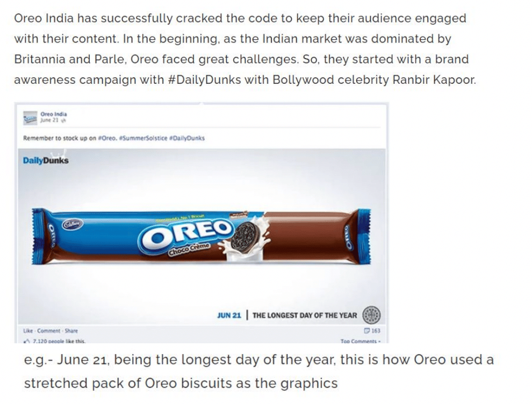Click the DailyDunks campaign logo
The width and height of the screenshot is (532, 404).
pyautogui.click(x=45, y=160)
